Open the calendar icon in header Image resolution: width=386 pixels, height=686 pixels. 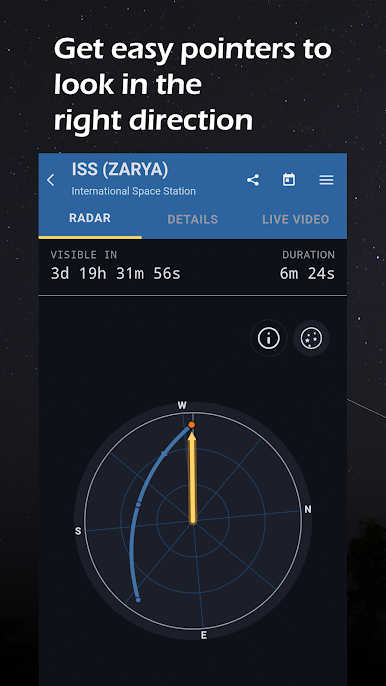point(289,180)
